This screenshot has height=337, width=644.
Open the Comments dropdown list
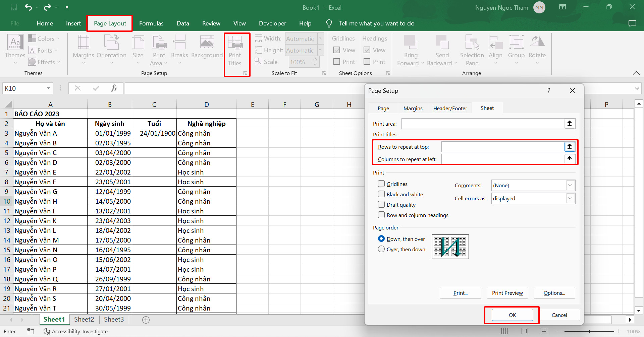[x=570, y=185]
